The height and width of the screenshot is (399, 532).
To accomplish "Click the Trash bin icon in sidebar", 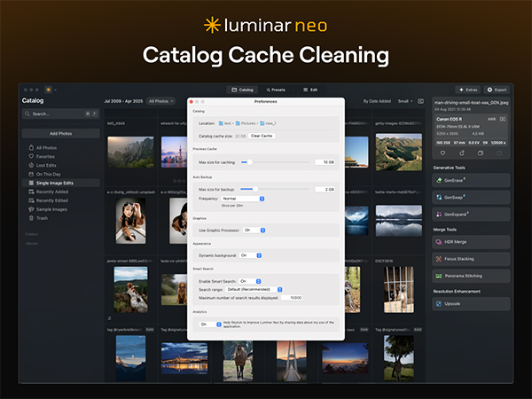I will click(31, 218).
